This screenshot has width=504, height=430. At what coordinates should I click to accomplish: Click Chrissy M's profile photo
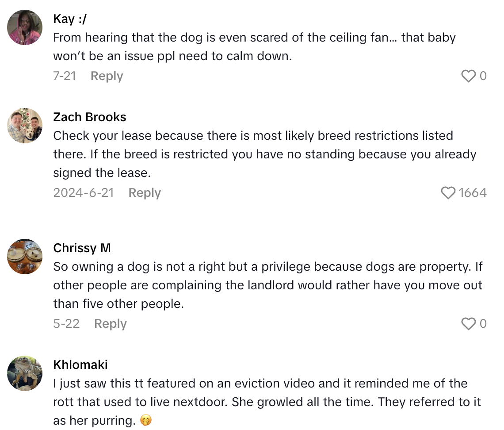(x=25, y=257)
